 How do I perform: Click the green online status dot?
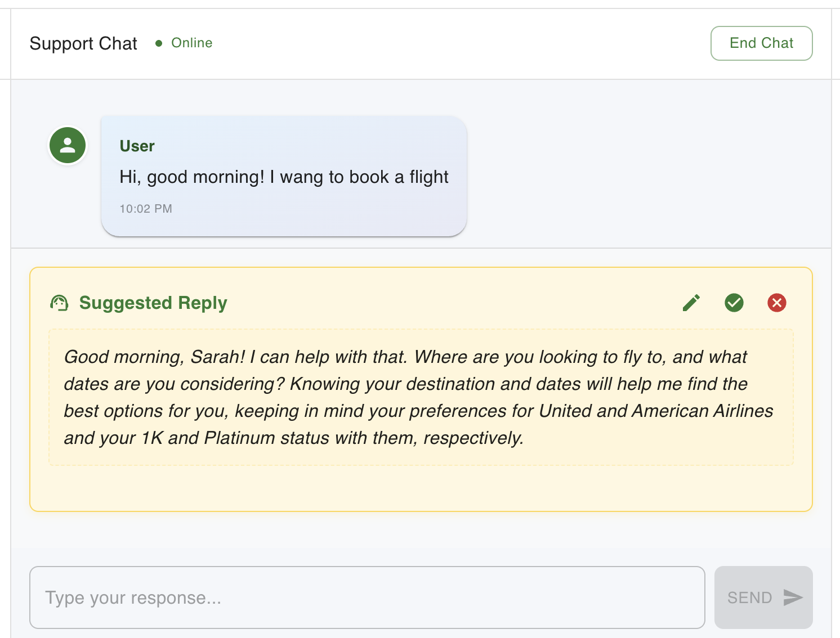pyautogui.click(x=159, y=43)
